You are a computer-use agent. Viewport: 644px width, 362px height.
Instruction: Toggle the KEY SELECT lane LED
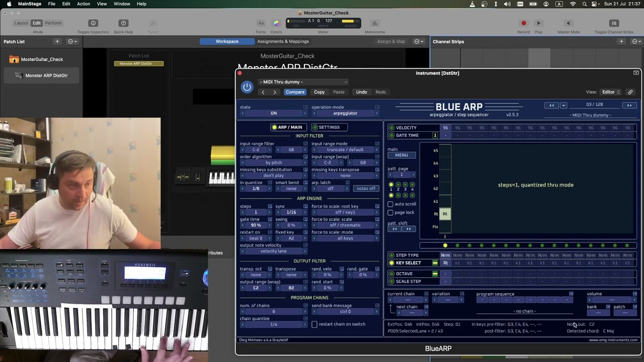(391, 263)
